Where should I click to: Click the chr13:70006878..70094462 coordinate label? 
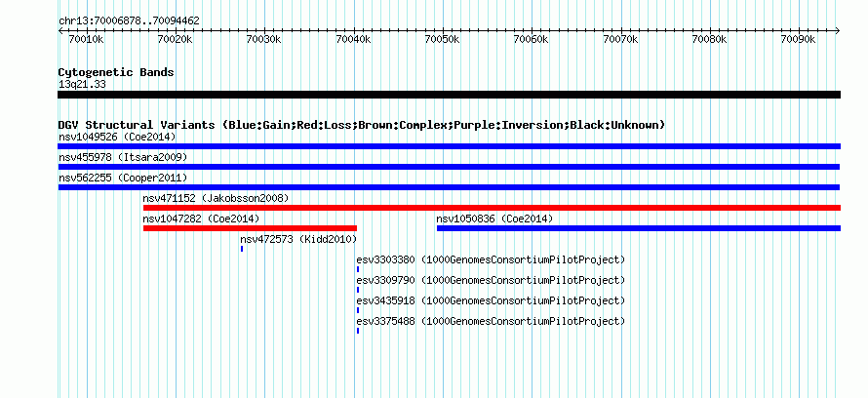[129, 21]
